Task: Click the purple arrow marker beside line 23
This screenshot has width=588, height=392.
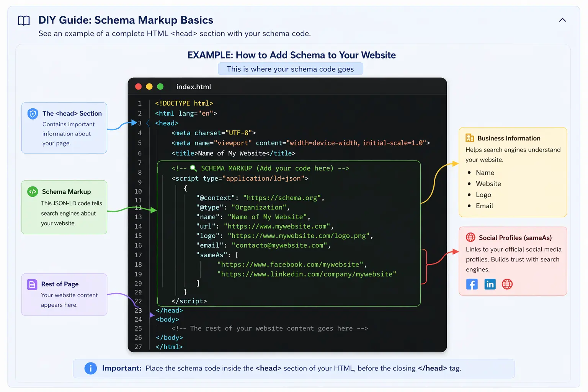Action: tap(152, 315)
